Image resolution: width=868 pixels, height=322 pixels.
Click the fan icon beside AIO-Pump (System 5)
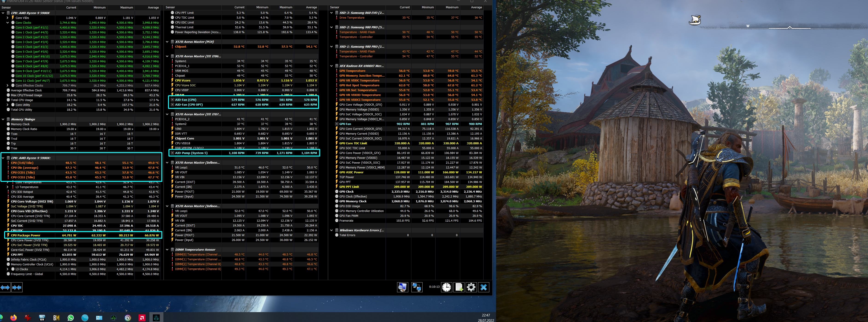pos(173,153)
